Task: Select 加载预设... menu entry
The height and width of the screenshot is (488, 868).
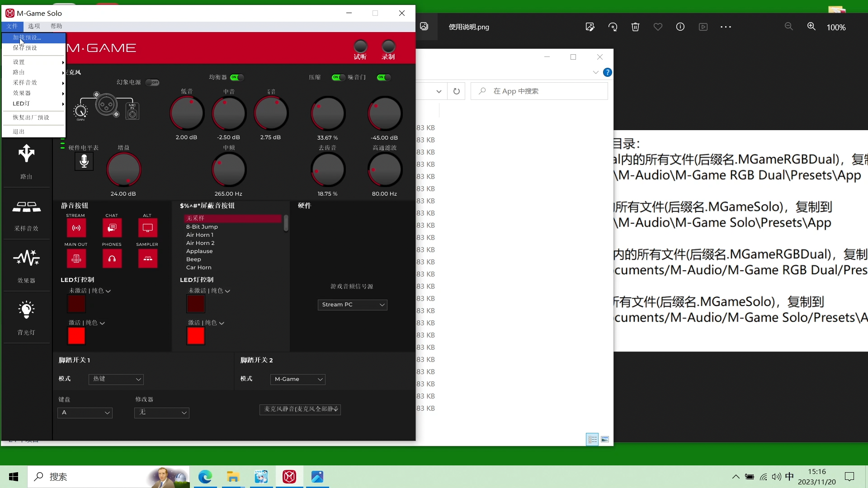Action: coord(34,38)
